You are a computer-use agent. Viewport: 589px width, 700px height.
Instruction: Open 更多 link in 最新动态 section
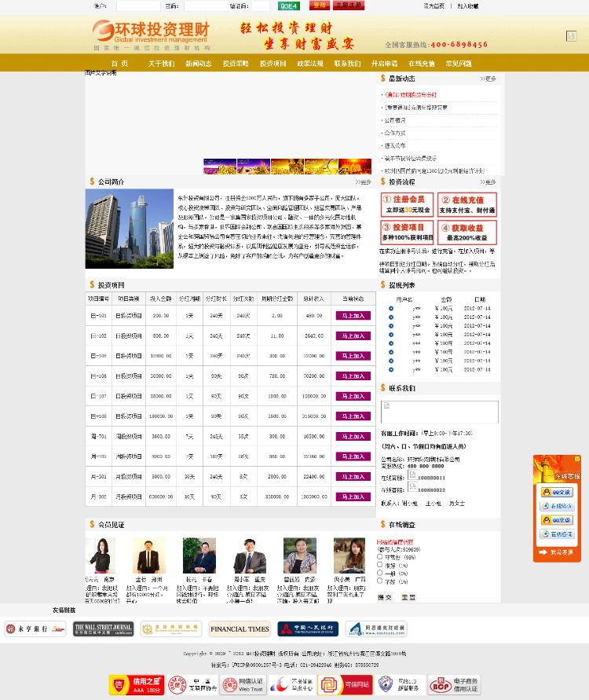pos(488,79)
